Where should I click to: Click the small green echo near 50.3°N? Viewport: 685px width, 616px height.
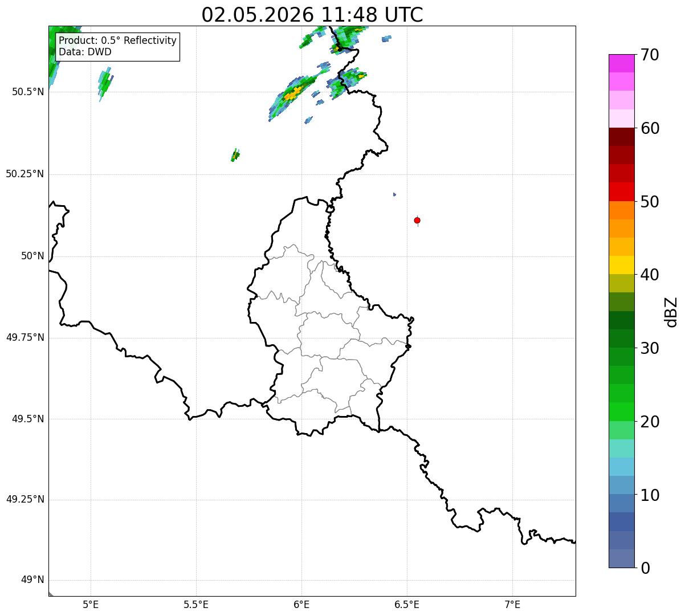coord(235,154)
